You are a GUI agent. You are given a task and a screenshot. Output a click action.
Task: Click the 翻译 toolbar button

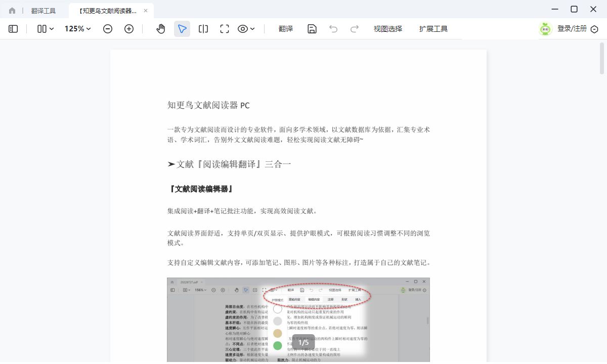tap(286, 29)
